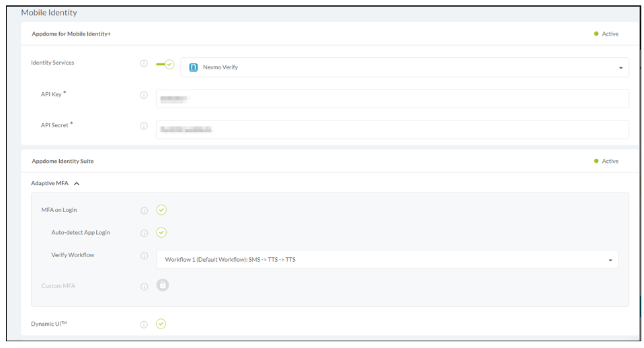Disable the MFA on Login checkmark
Screen dimensions: 644x348
[161, 210]
